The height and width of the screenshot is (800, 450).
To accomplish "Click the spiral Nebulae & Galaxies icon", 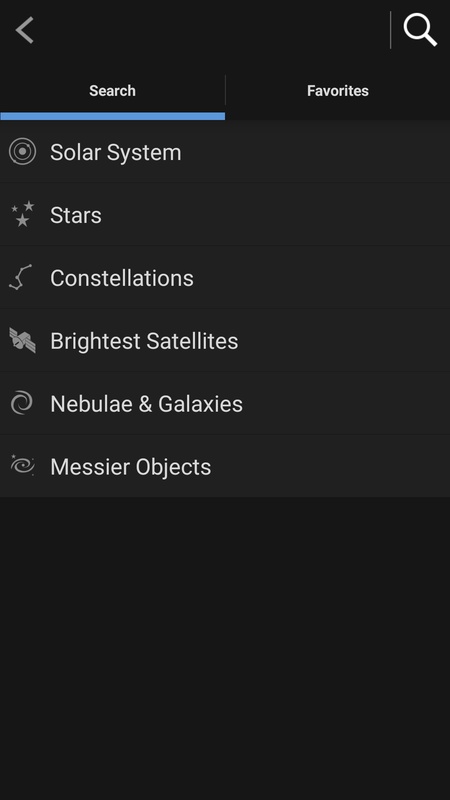I will tap(22, 403).
